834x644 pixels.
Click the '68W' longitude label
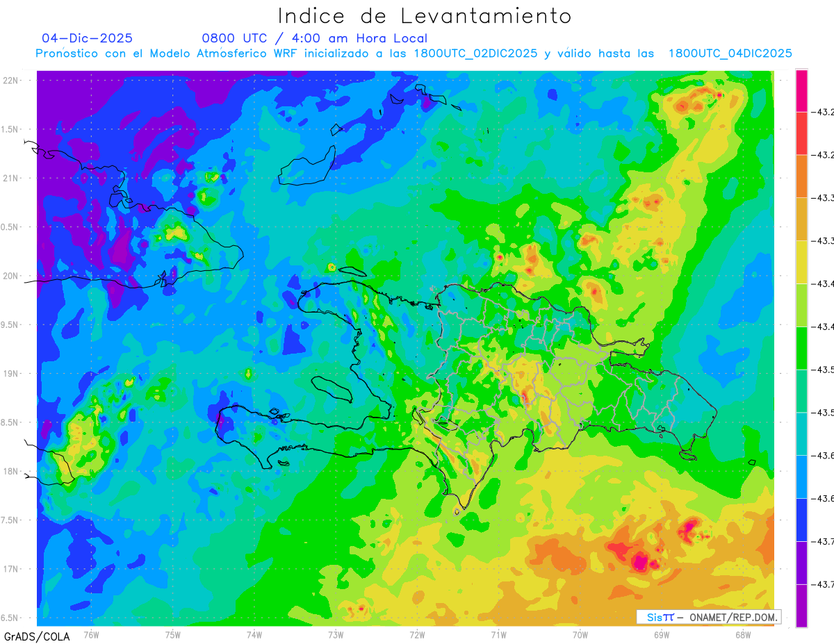(x=742, y=634)
